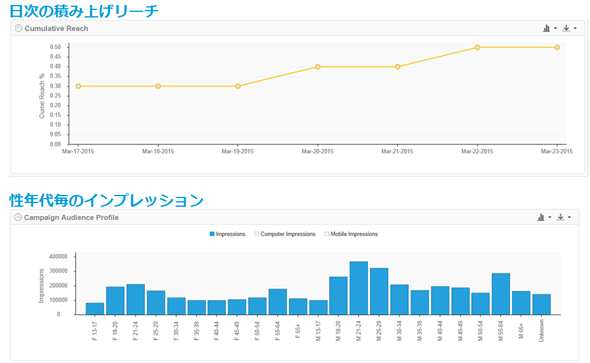Select the F 40-44 impressions bar
Image resolution: width=590 pixels, height=363 pixels.
pyautogui.click(x=217, y=307)
